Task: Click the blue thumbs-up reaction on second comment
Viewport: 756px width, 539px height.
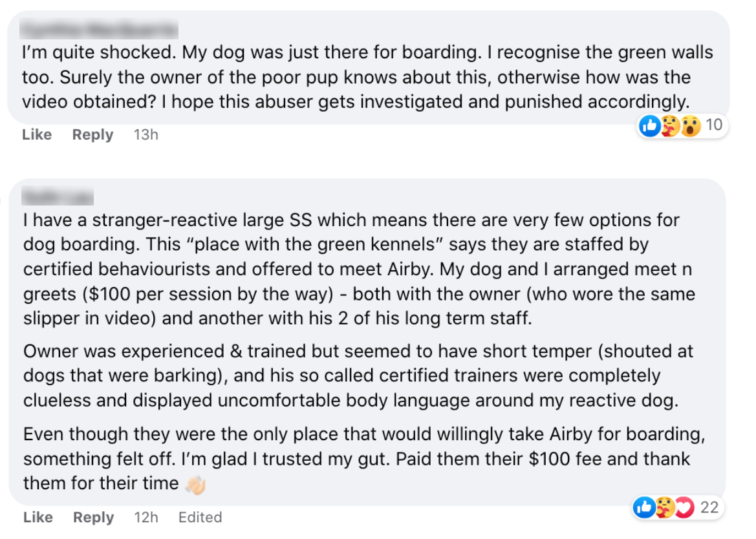Action: click(x=645, y=508)
